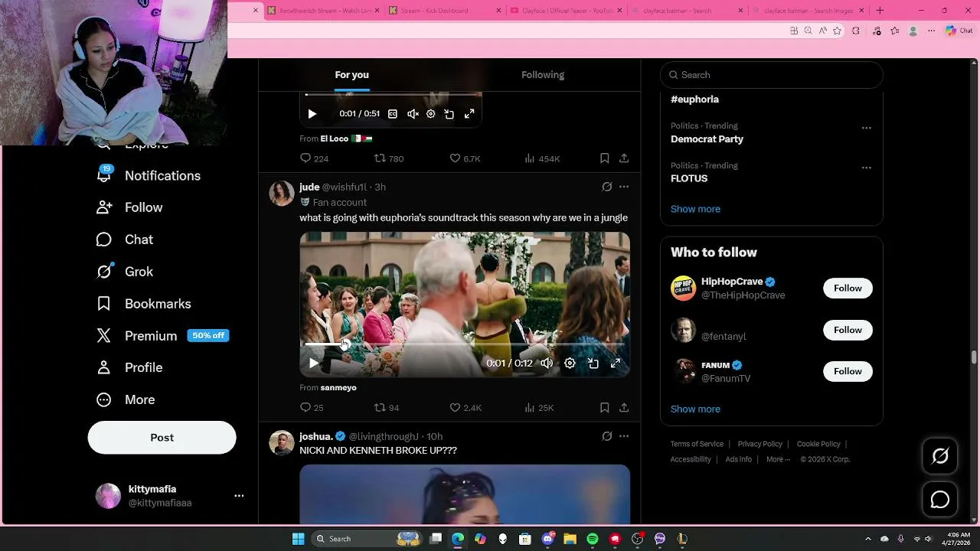Open settings gear on the 0:12 video

pos(570,364)
